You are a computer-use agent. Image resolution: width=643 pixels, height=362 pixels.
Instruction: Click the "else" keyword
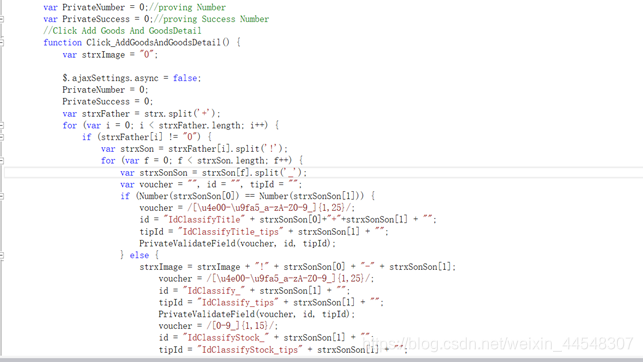tap(139, 255)
